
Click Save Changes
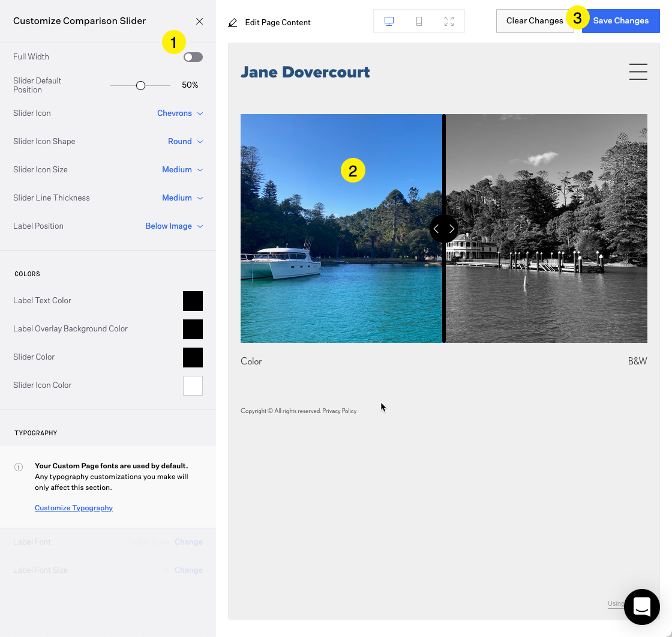620,20
